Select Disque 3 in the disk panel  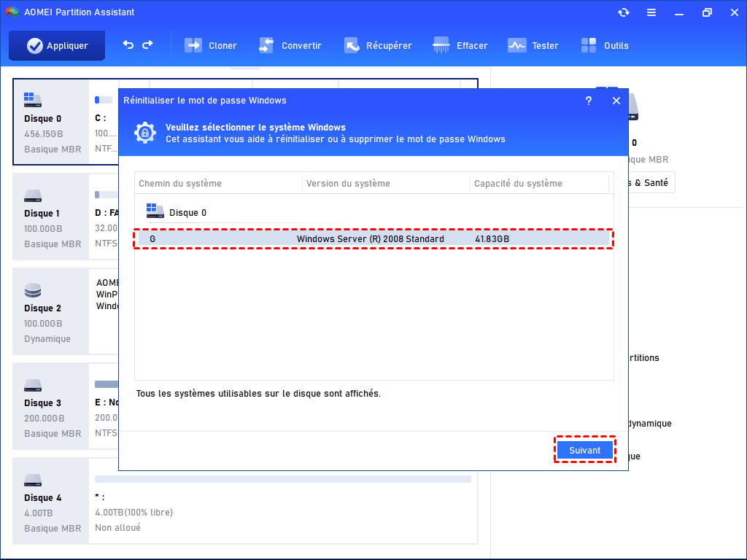click(51, 406)
